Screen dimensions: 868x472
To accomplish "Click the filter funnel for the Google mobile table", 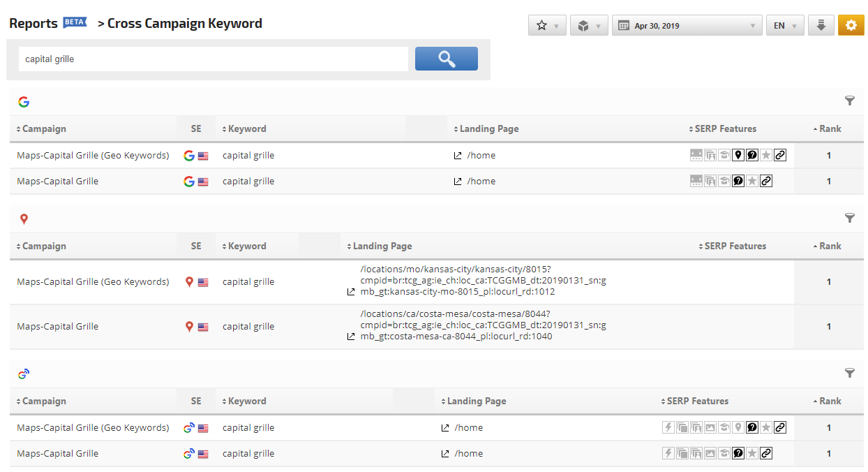I will tap(849, 374).
